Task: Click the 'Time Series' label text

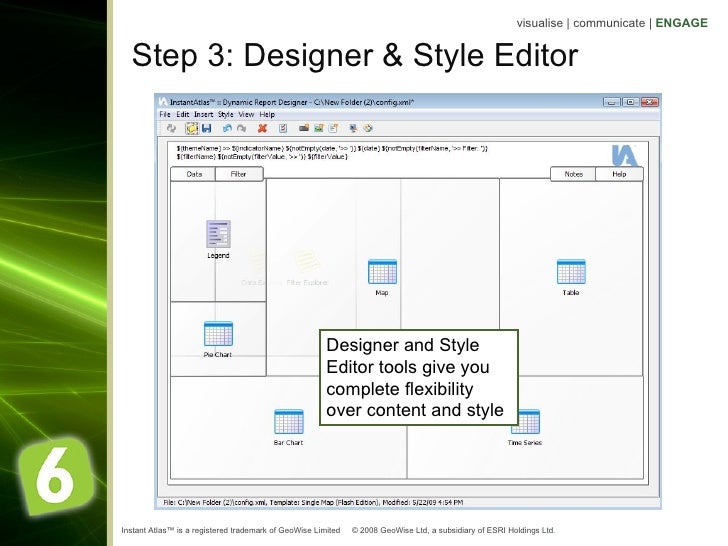Action: point(525,442)
